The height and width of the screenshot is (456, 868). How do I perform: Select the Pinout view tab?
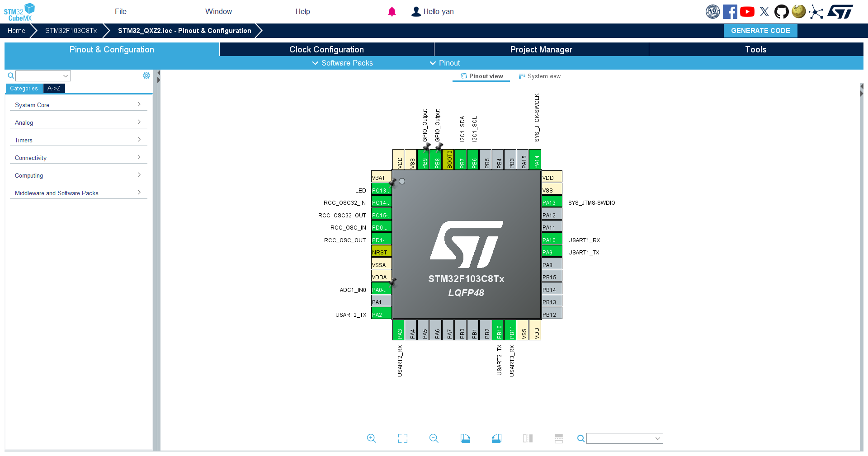coord(481,76)
